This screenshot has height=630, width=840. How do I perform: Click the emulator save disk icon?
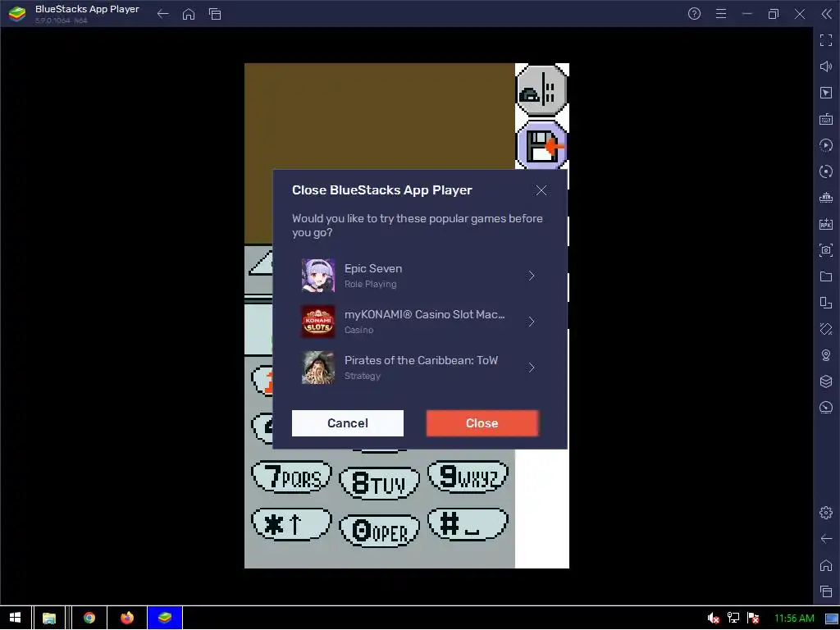[541, 144]
